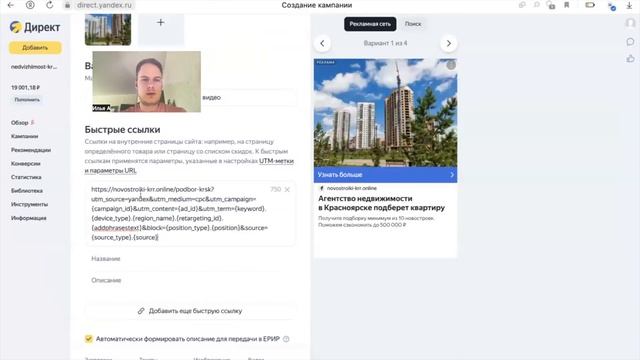Go back with the browser back arrow
Image resolution: width=640 pixels, height=360 pixels.
point(11,5)
